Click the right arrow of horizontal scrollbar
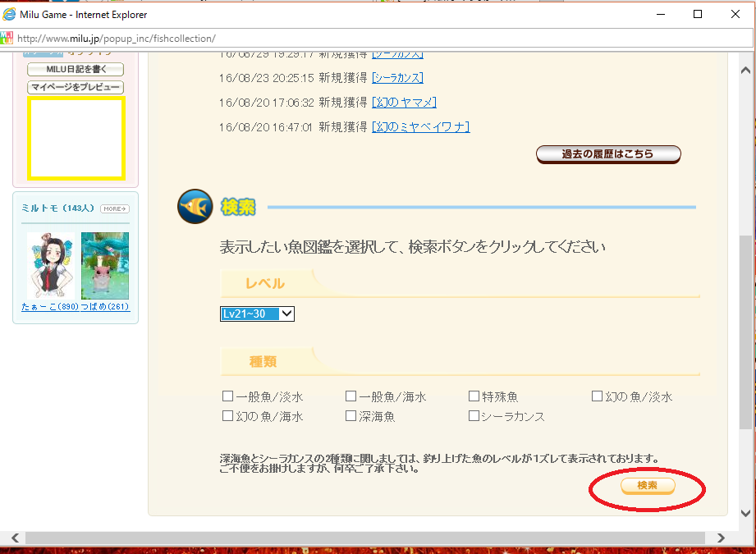The width and height of the screenshot is (756, 554). pyautogui.click(x=721, y=538)
